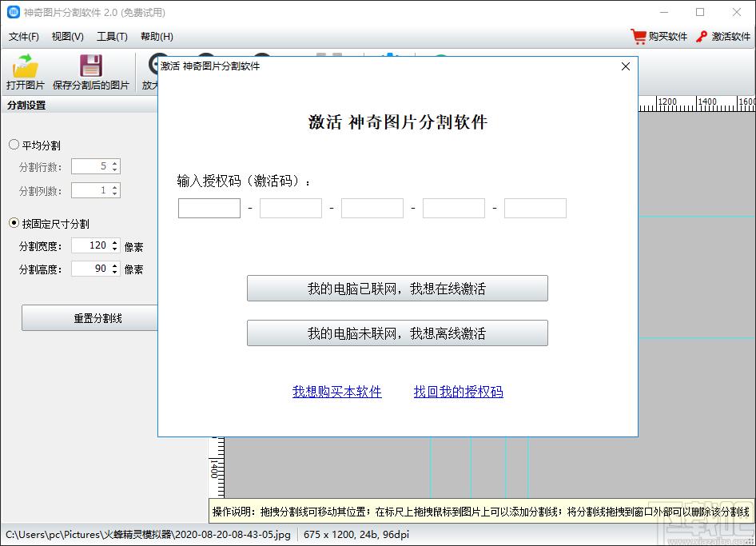Decrease the split height value
This screenshot has height=546, width=756.
point(115,272)
